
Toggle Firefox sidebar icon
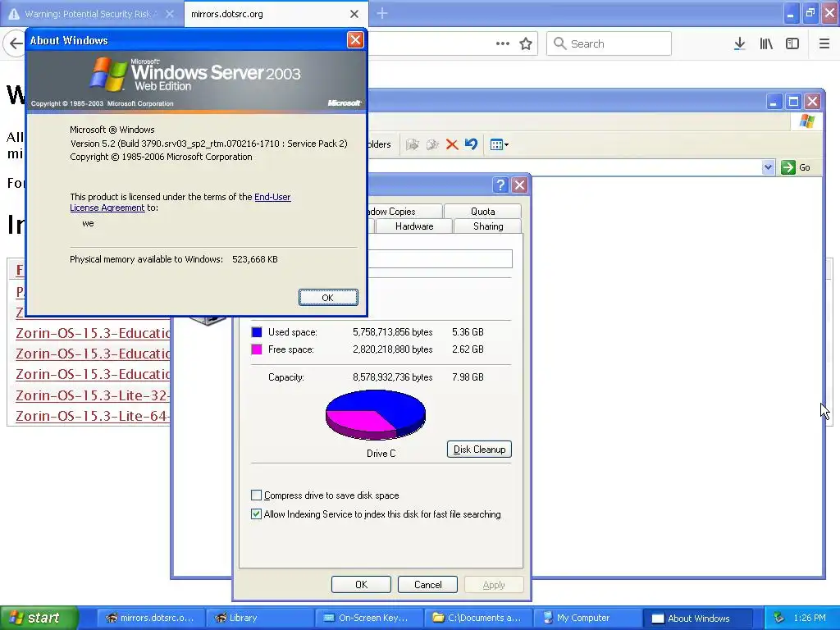click(x=792, y=43)
